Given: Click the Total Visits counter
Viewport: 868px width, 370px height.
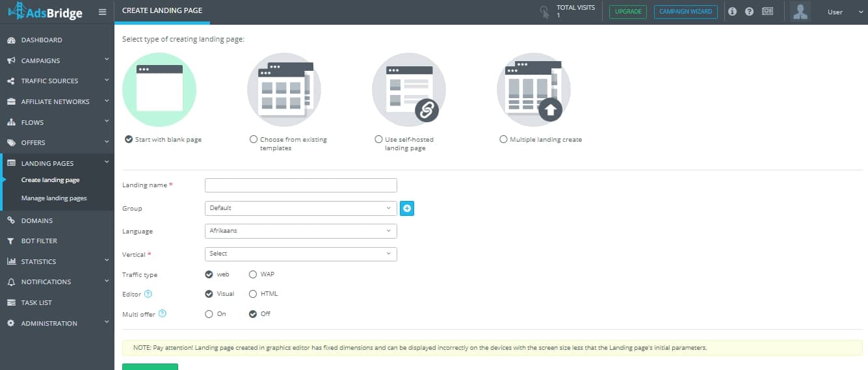Looking at the screenshot, I should pos(575,11).
